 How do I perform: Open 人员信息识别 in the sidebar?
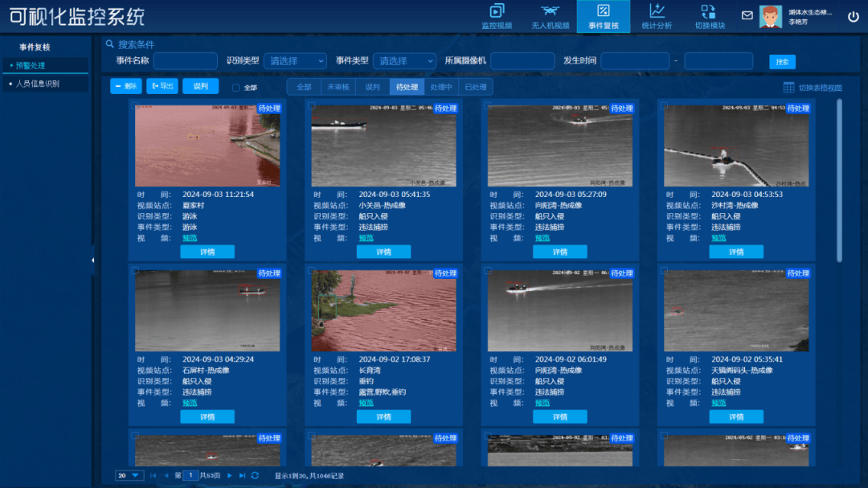[45, 84]
